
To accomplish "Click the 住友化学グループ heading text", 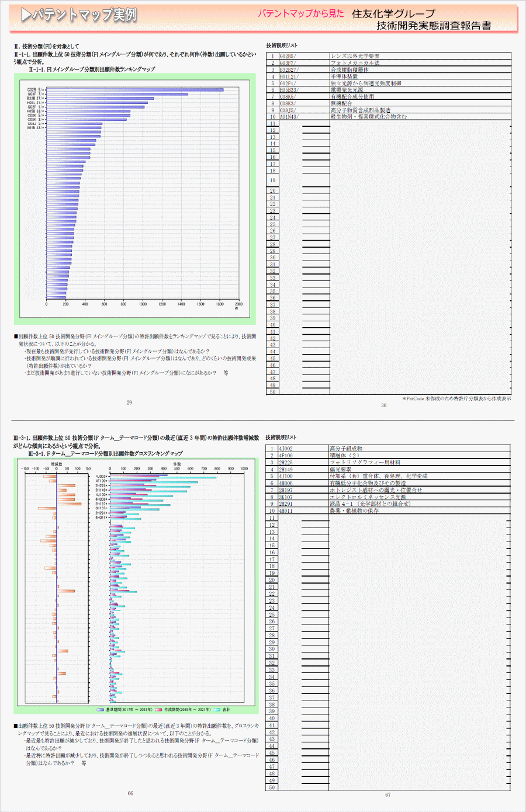I will tap(393, 13).
